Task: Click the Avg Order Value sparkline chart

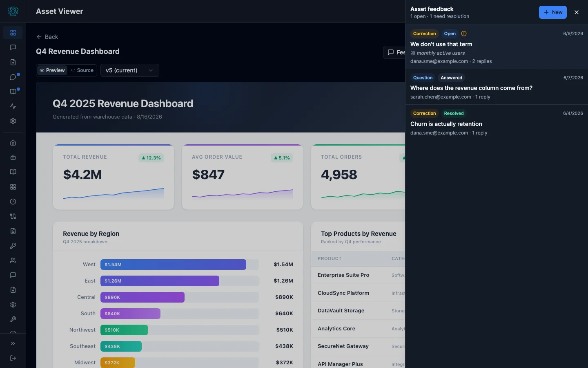Action: [x=243, y=194]
